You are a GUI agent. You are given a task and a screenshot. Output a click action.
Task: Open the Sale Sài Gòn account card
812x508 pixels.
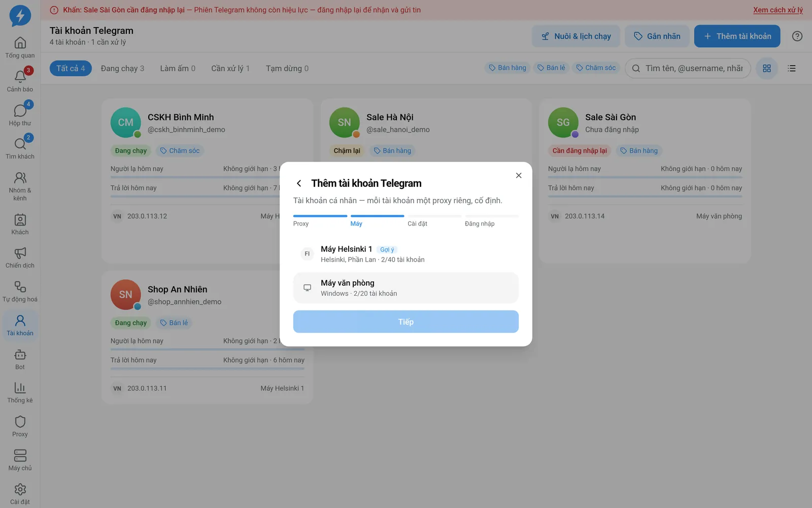[645, 180]
